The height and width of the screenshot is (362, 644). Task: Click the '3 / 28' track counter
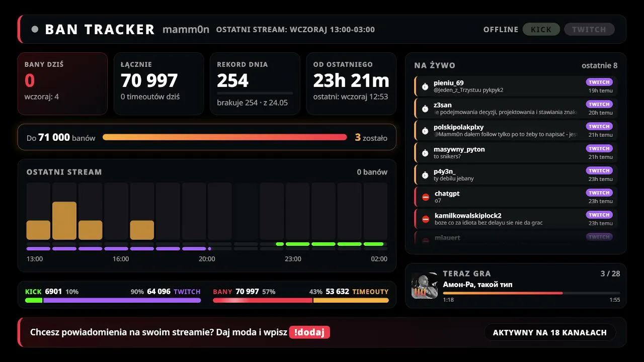tap(610, 274)
